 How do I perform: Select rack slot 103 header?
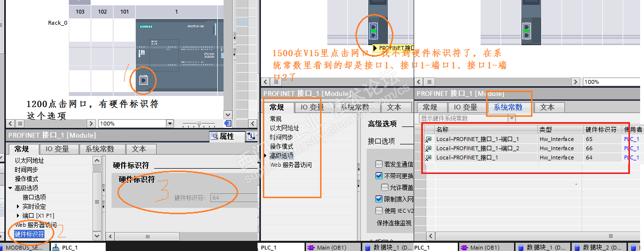[x=80, y=12]
